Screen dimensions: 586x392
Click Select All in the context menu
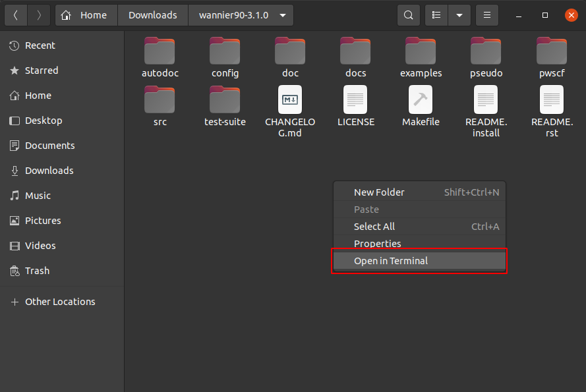tap(374, 226)
